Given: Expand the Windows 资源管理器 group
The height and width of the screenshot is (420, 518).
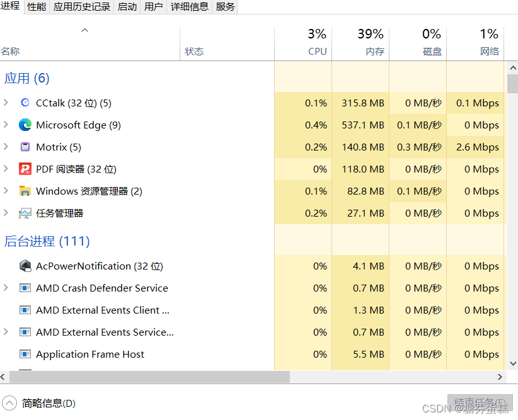Looking at the screenshot, I should coord(6,191).
